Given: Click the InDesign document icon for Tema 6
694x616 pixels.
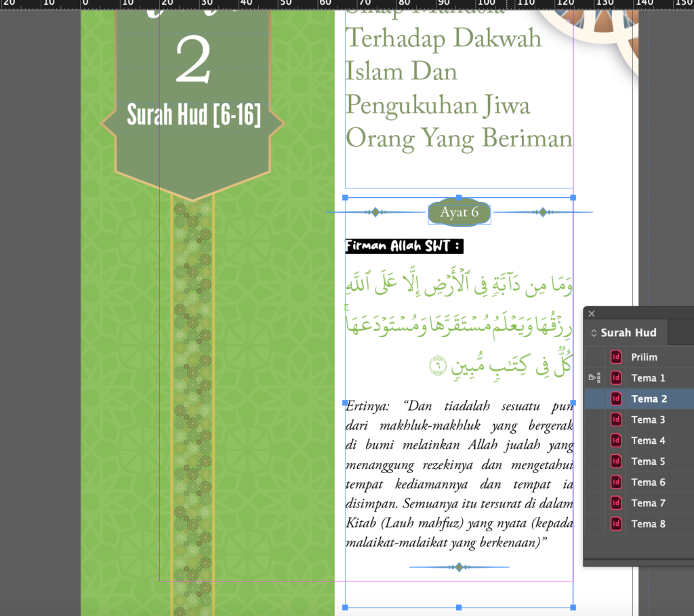Looking at the screenshot, I should tap(616, 482).
